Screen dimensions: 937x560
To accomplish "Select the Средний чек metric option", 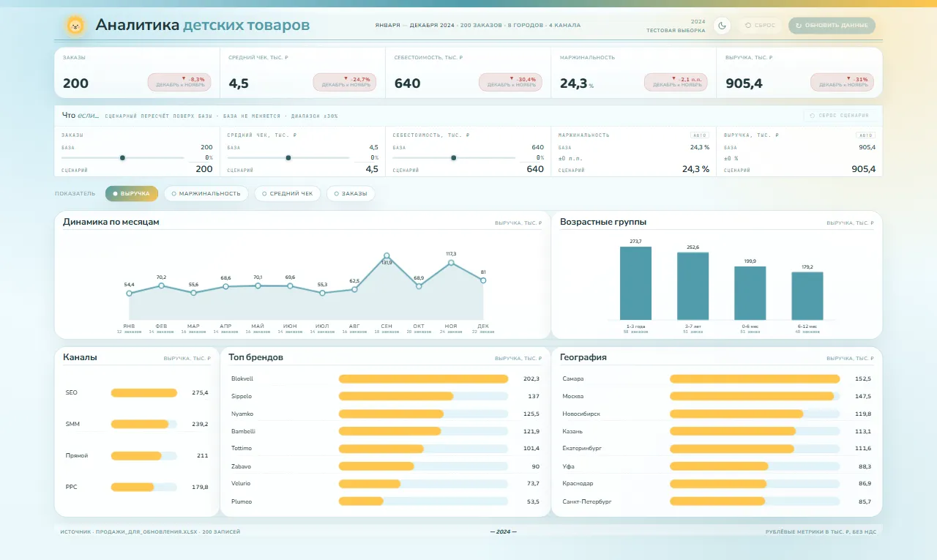I will (x=287, y=193).
